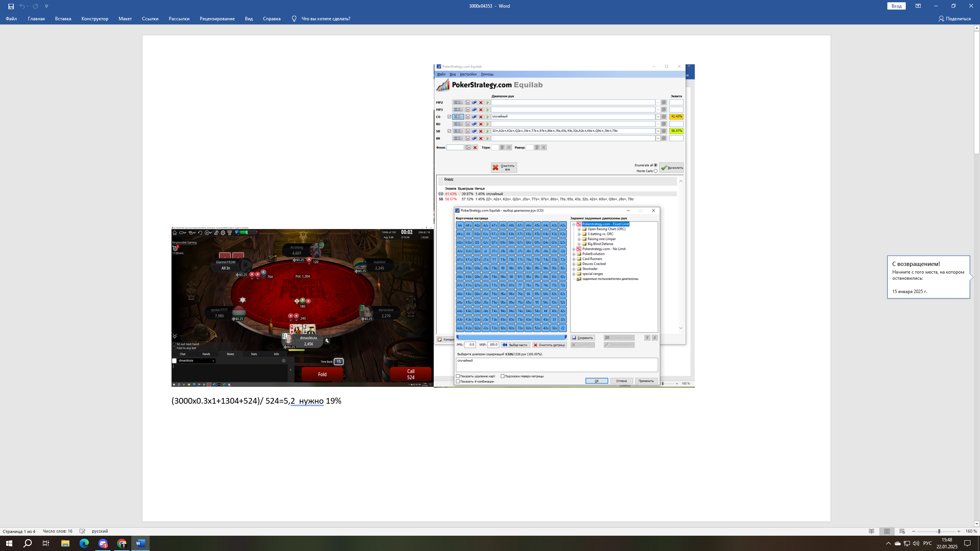Click the OneDrive cloud tray icon
This screenshot has height=551, width=980.
pos(897,543)
